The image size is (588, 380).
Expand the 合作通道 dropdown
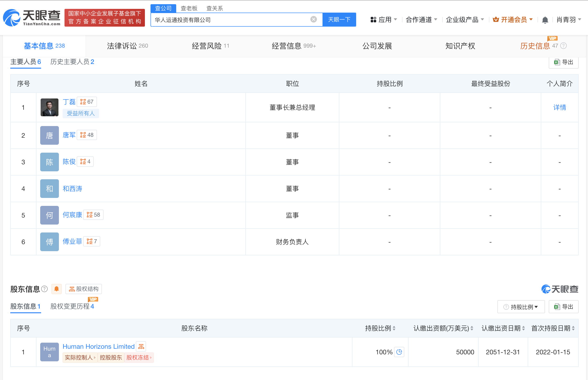pyautogui.click(x=421, y=20)
